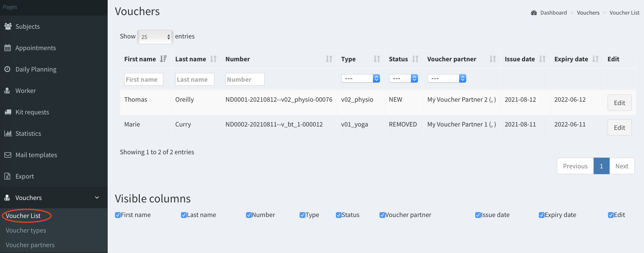Click the Export spreadsheet file icon
Screen dimensions: 644x253
(8, 176)
